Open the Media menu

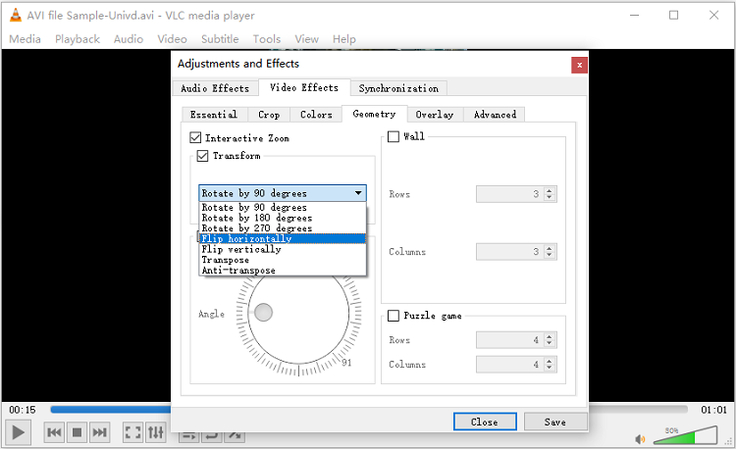pos(25,39)
